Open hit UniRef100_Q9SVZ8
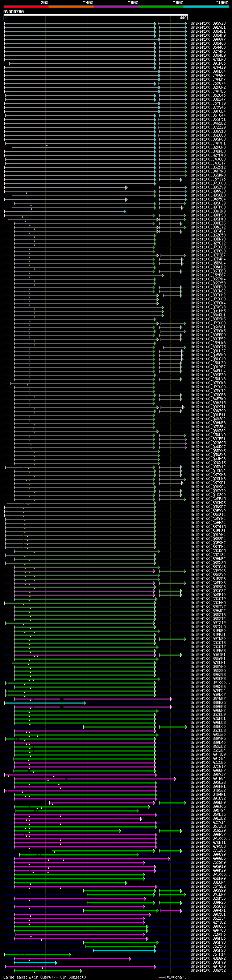Image resolution: width=232 pixels, height=980 pixels. point(208,24)
